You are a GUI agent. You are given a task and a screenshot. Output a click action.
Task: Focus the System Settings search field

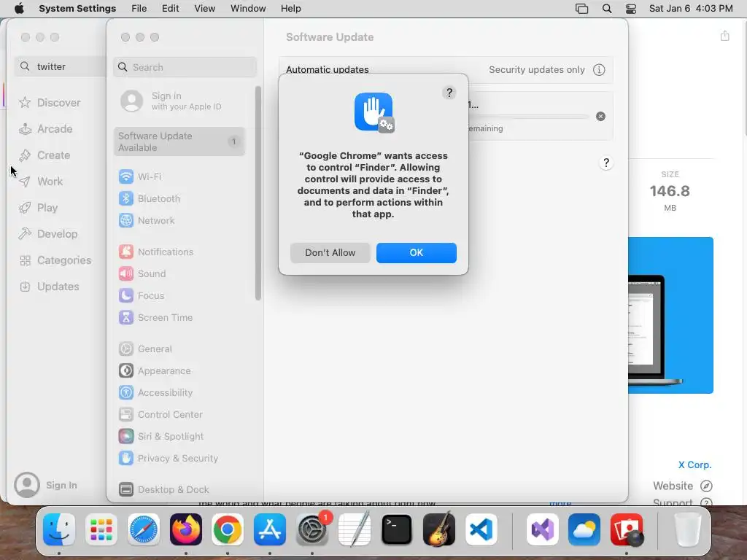tap(185, 67)
